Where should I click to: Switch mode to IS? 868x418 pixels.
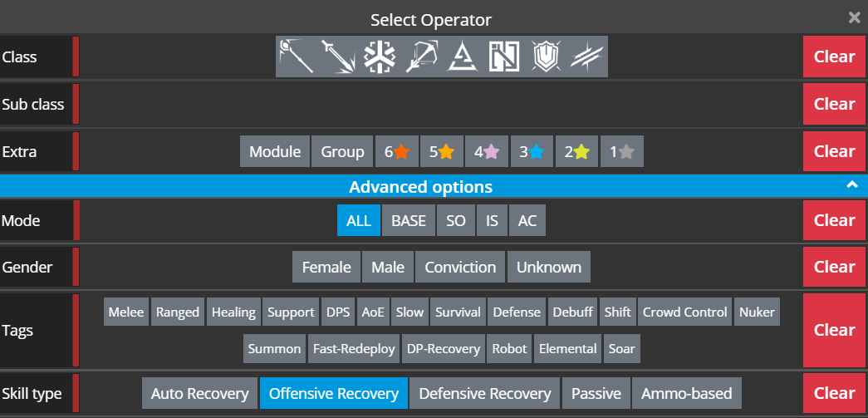coord(492,220)
